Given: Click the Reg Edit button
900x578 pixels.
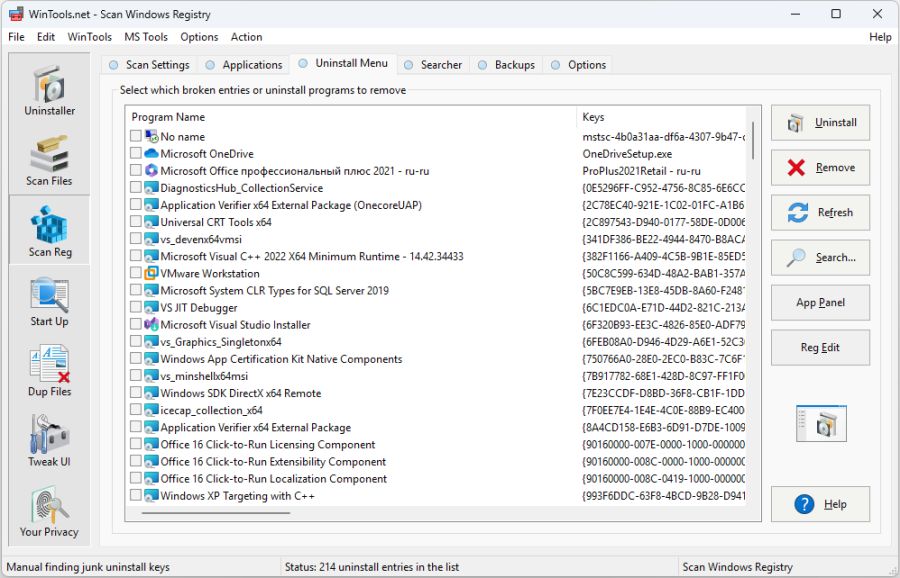Looking at the screenshot, I should (820, 347).
